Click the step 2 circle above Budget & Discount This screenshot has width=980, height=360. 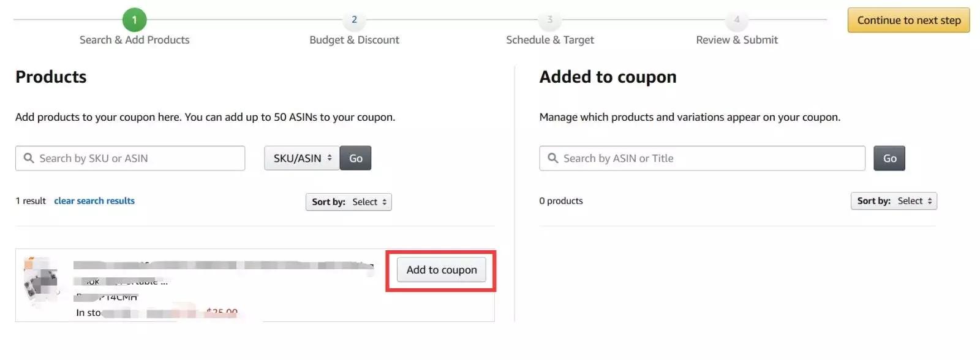[354, 19]
